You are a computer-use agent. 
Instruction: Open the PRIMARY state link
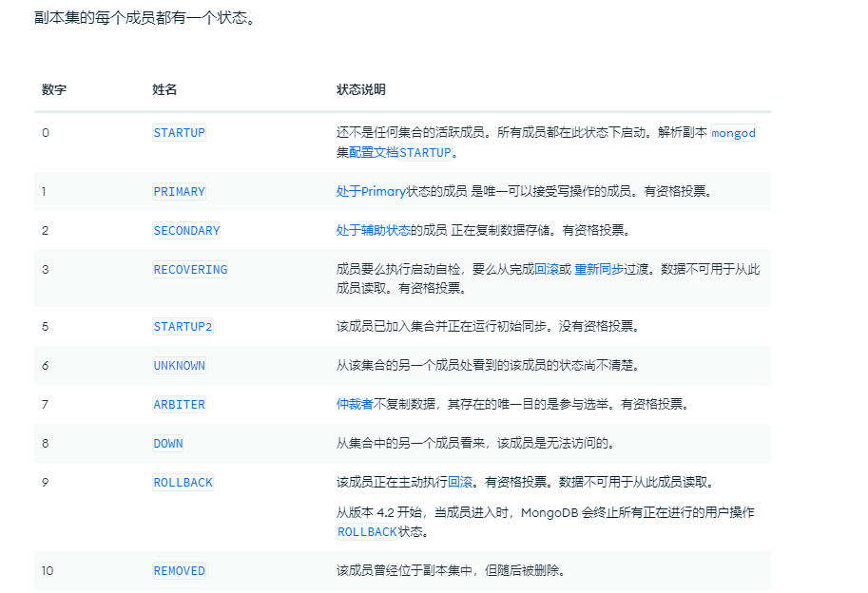(179, 192)
